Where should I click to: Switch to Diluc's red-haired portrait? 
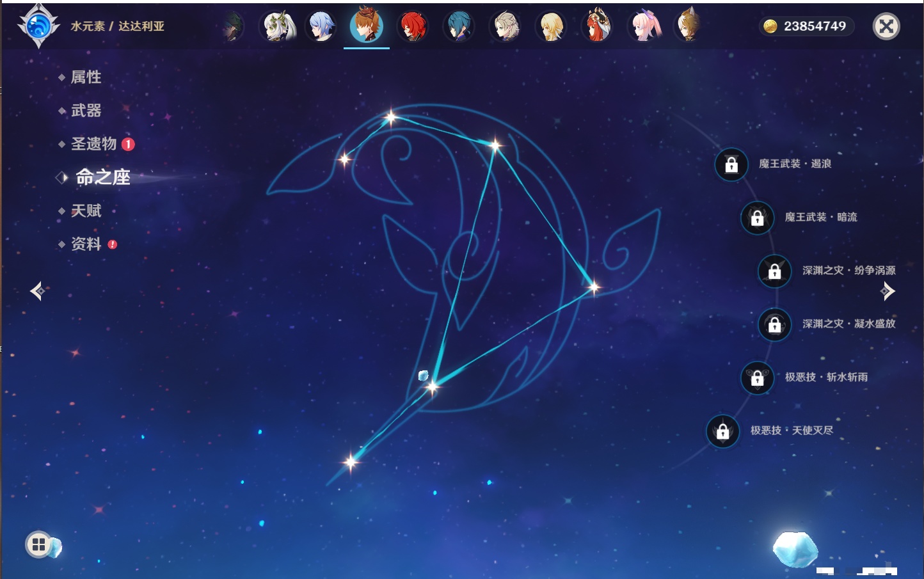point(413,27)
